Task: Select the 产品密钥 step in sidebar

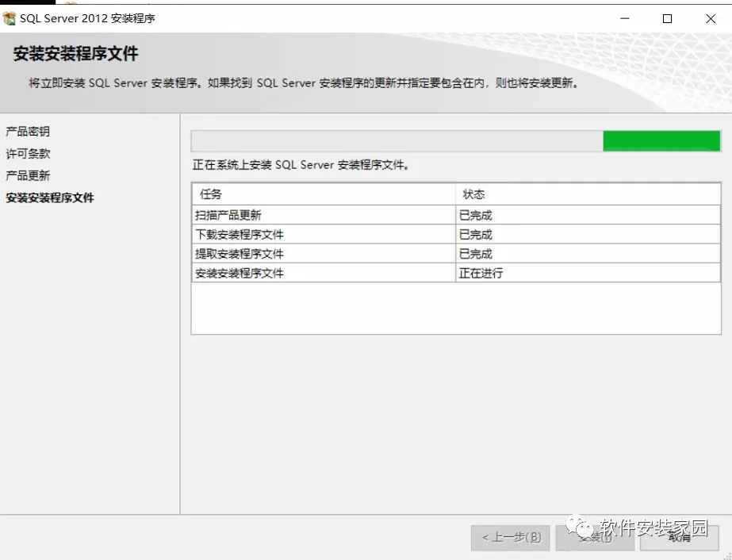Action: click(28, 132)
